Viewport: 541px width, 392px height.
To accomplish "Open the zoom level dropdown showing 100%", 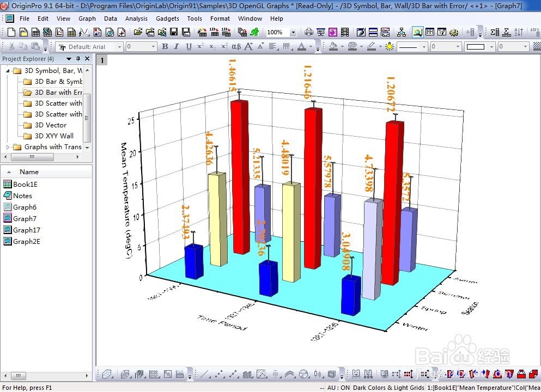I will pos(293,33).
